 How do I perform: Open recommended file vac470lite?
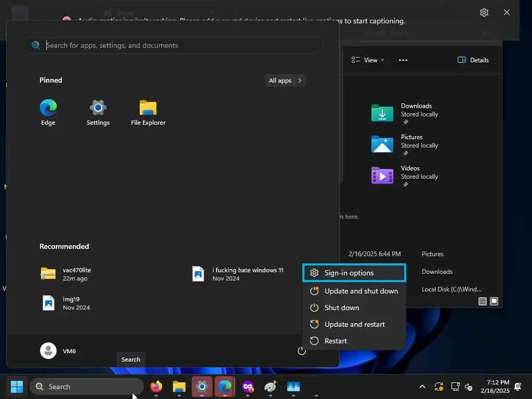coord(66,274)
